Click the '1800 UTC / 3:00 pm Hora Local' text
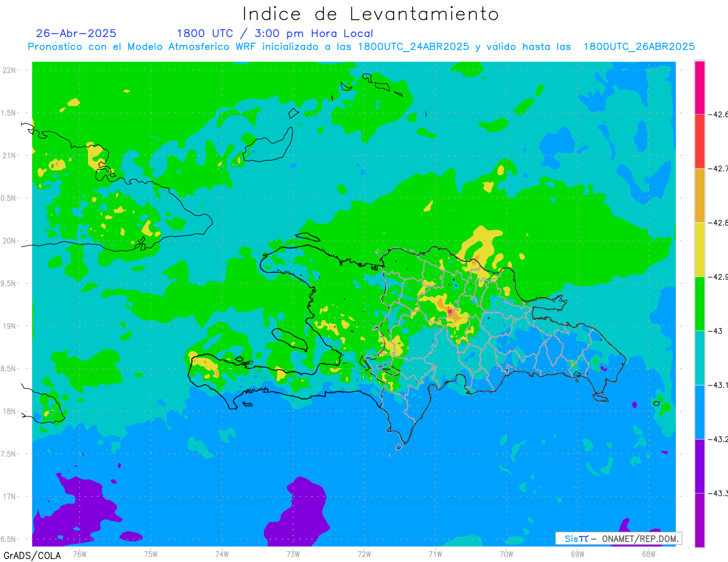Image resolution: width=728 pixels, height=562 pixels. pos(275,34)
